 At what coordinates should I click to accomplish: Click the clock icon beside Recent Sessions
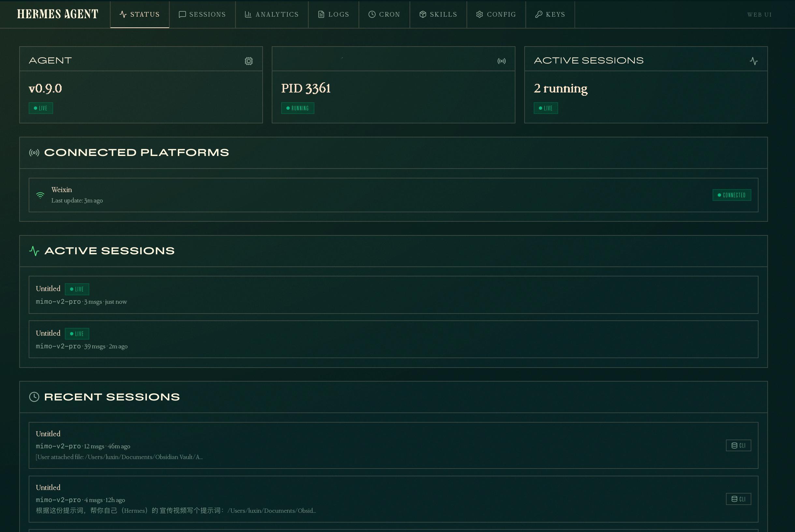34,397
